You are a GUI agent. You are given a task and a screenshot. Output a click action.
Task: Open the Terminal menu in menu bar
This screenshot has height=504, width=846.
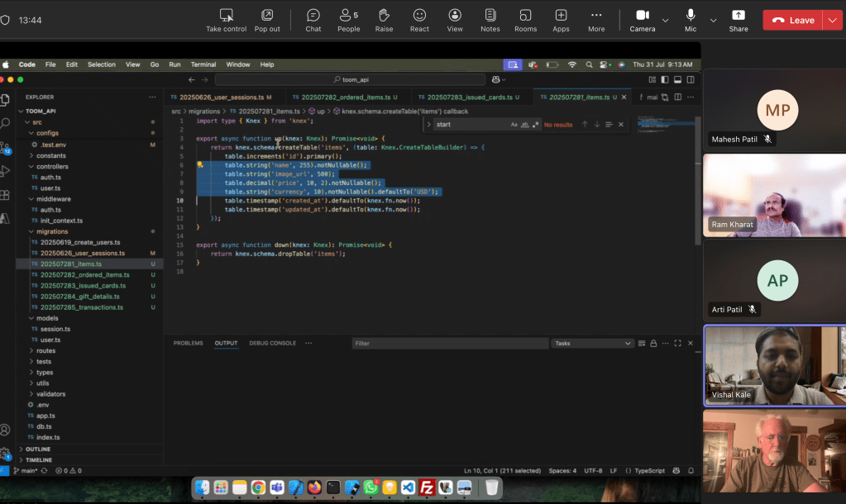203,64
